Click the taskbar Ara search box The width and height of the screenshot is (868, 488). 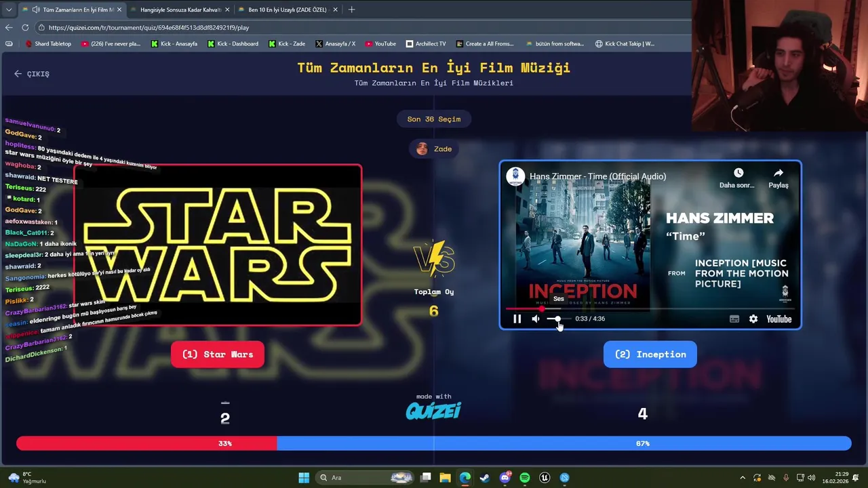366,478
